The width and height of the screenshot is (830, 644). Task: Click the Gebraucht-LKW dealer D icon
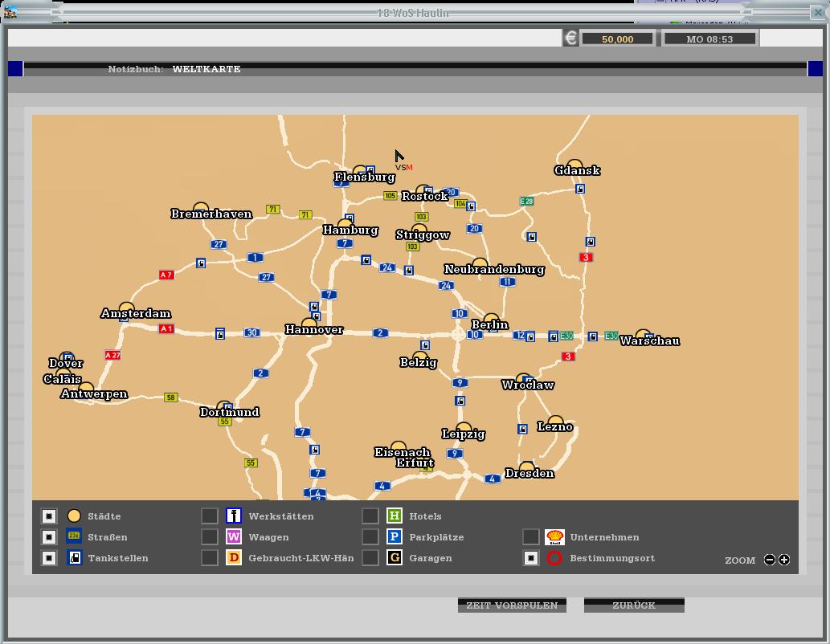(x=234, y=558)
